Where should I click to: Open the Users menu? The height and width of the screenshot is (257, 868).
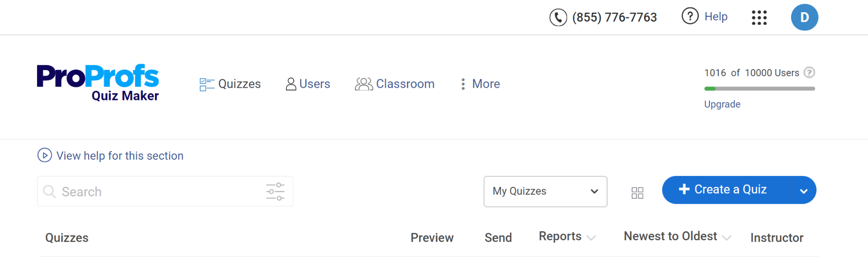[x=308, y=84]
